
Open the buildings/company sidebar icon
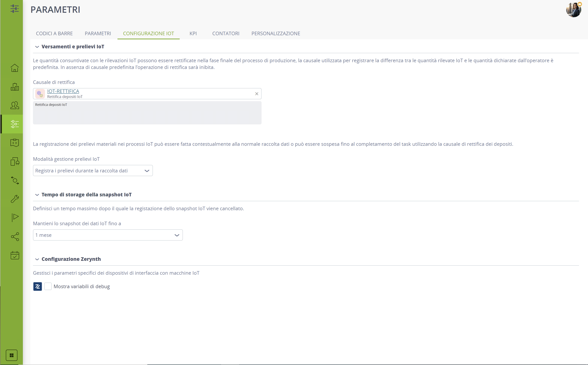pos(15,87)
